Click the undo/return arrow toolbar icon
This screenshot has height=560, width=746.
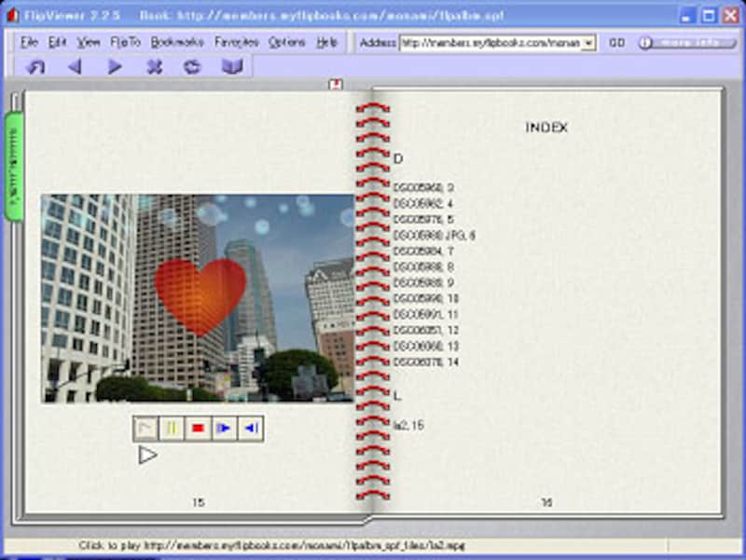coord(36,67)
